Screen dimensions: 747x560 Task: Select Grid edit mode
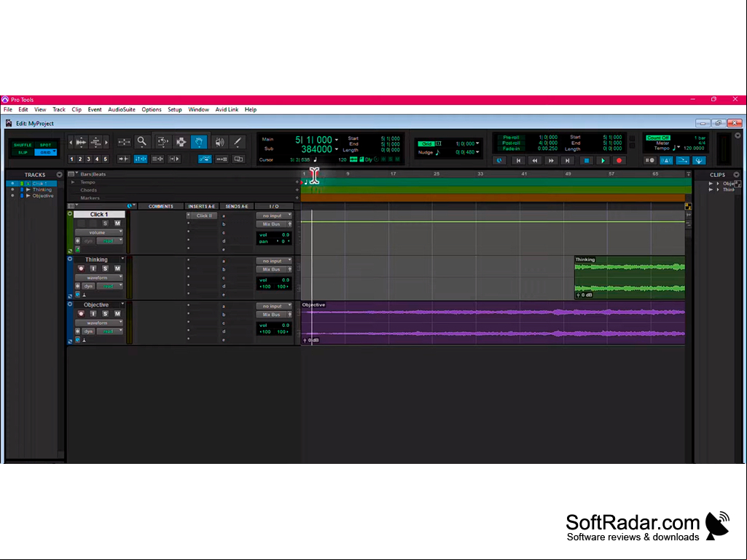tap(45, 152)
